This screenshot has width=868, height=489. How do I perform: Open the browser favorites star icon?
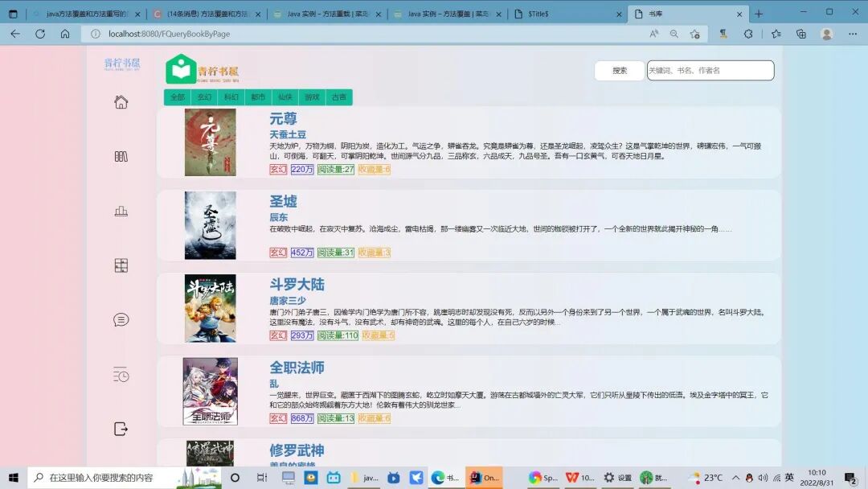click(x=776, y=34)
